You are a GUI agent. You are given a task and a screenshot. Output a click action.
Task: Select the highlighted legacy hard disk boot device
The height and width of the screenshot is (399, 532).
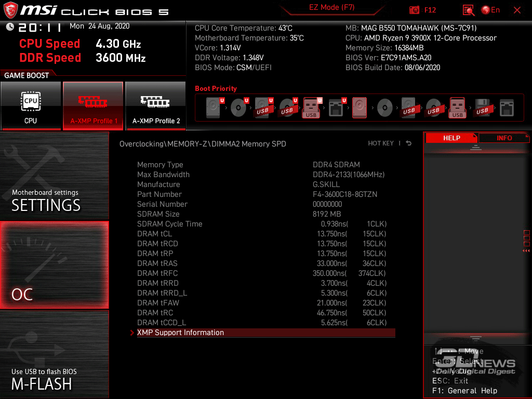(360, 108)
